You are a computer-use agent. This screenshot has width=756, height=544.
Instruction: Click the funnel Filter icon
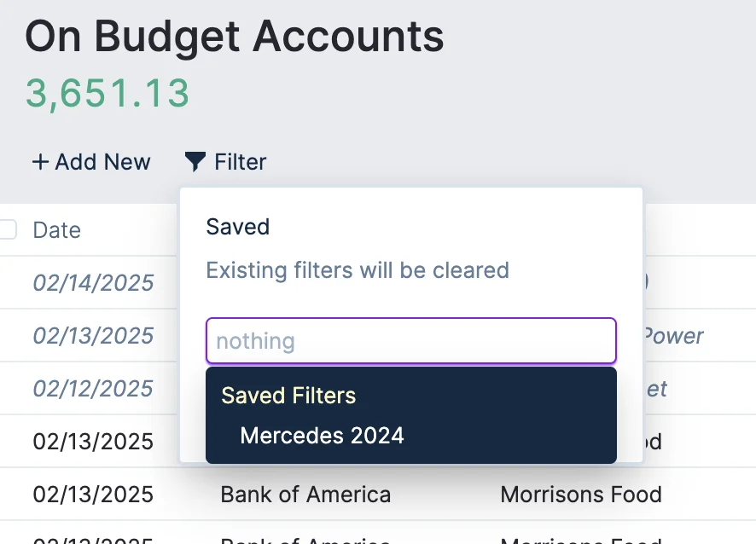(x=195, y=162)
